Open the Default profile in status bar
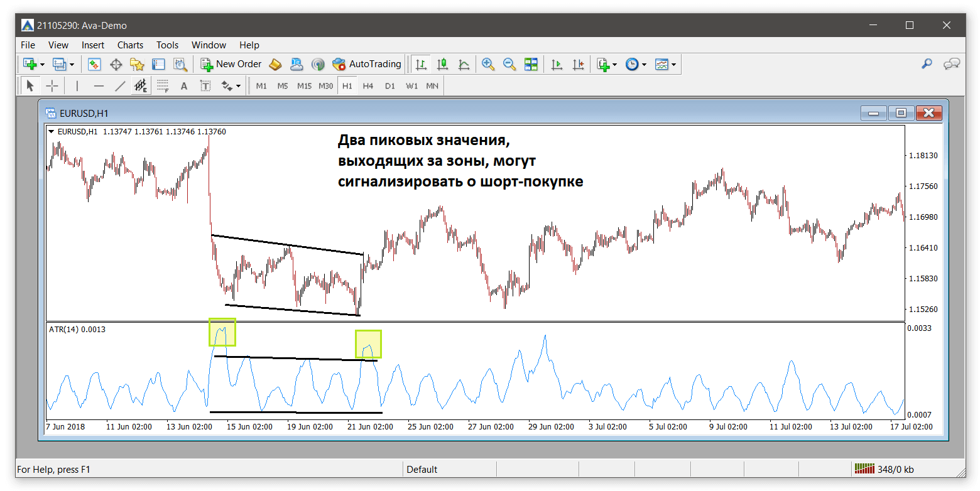Image resolution: width=980 pixels, height=491 pixels. 422,469
